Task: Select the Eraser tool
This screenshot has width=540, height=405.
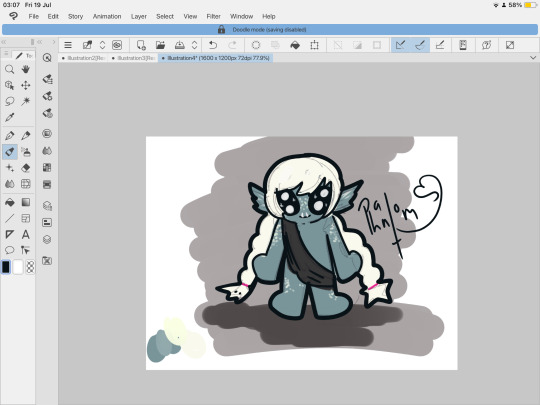Action: (25, 168)
